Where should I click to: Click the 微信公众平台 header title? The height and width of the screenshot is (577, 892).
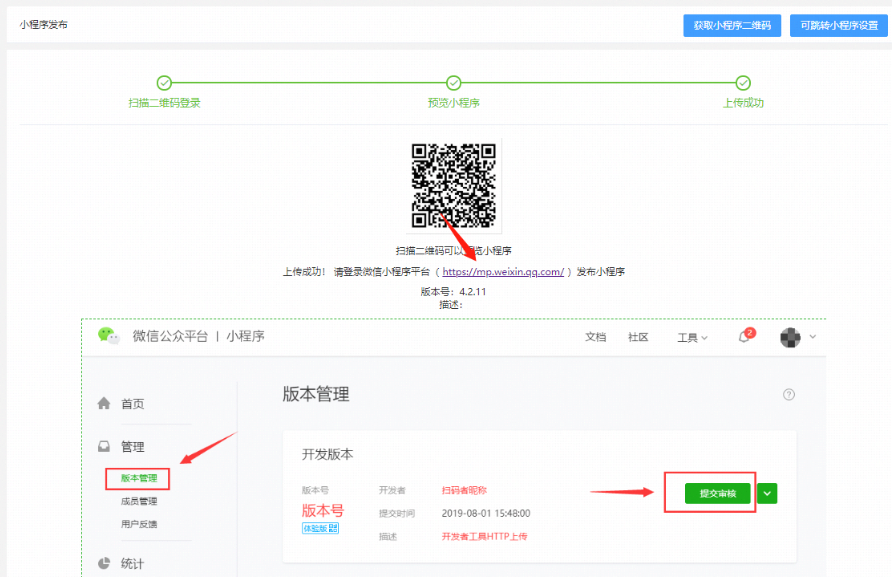point(170,336)
